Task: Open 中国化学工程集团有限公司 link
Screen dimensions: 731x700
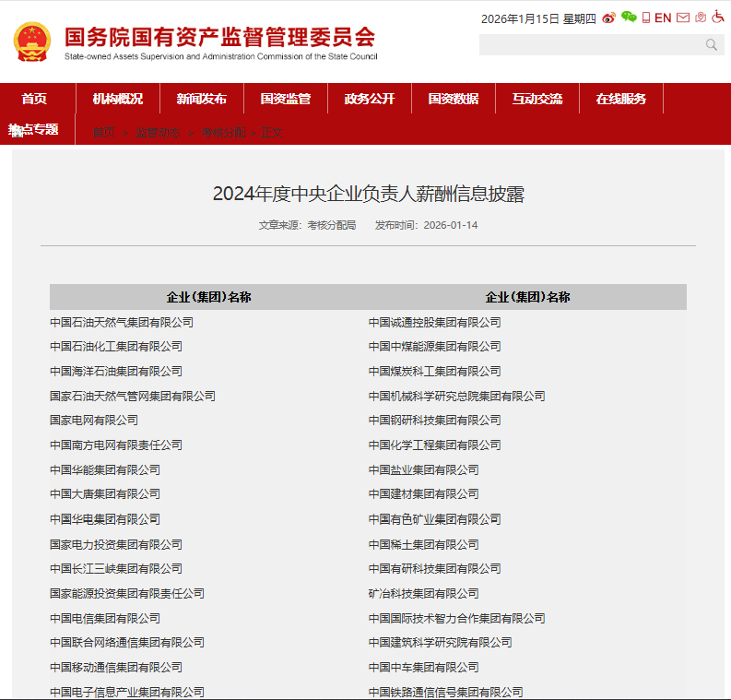Action: (434, 445)
